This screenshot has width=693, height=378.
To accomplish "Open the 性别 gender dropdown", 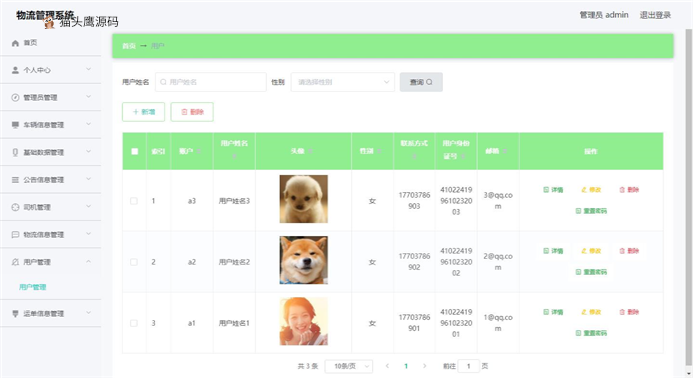I will pyautogui.click(x=343, y=82).
